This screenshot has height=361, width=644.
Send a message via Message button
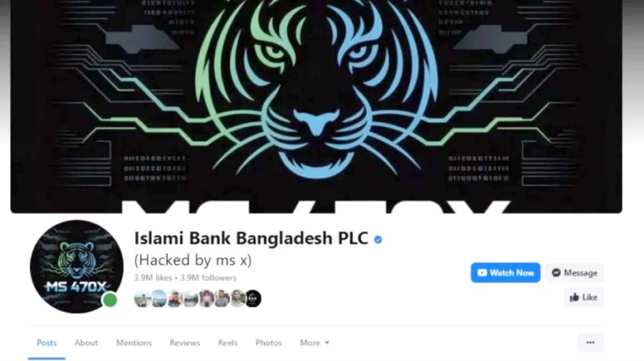click(x=574, y=273)
